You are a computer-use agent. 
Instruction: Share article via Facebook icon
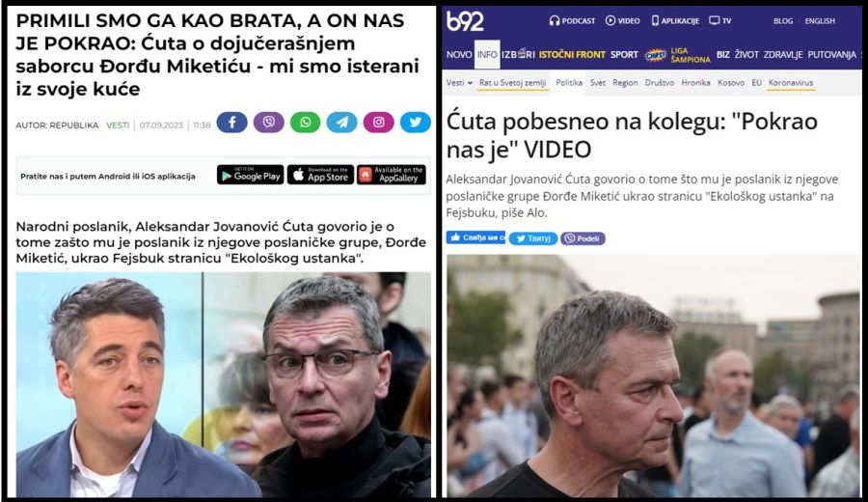pos(231,122)
